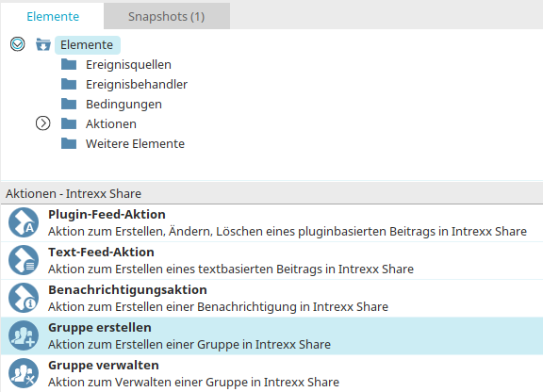Select the Aktionen folder label

(111, 124)
